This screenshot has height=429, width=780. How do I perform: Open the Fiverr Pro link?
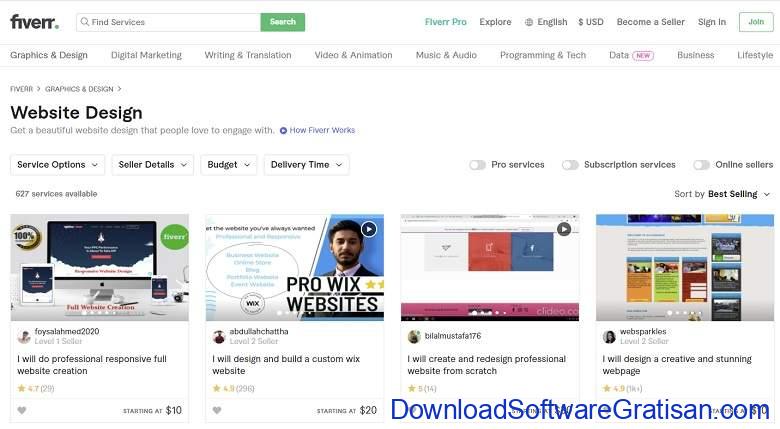coord(446,22)
